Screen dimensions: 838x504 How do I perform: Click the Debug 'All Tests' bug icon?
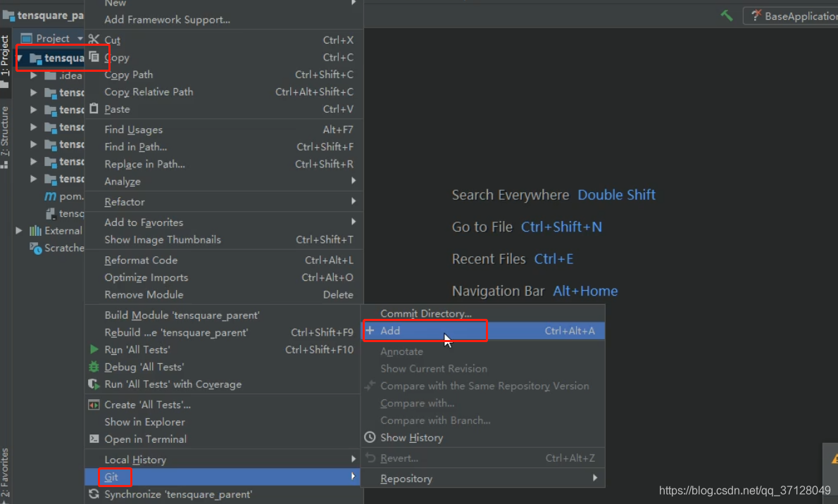coord(94,367)
